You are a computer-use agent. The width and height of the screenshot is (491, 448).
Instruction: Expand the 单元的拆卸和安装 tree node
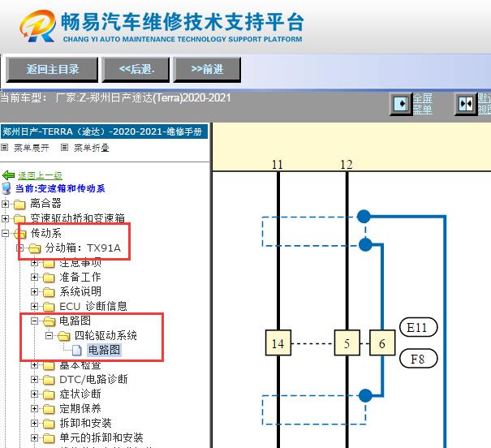tap(34, 438)
